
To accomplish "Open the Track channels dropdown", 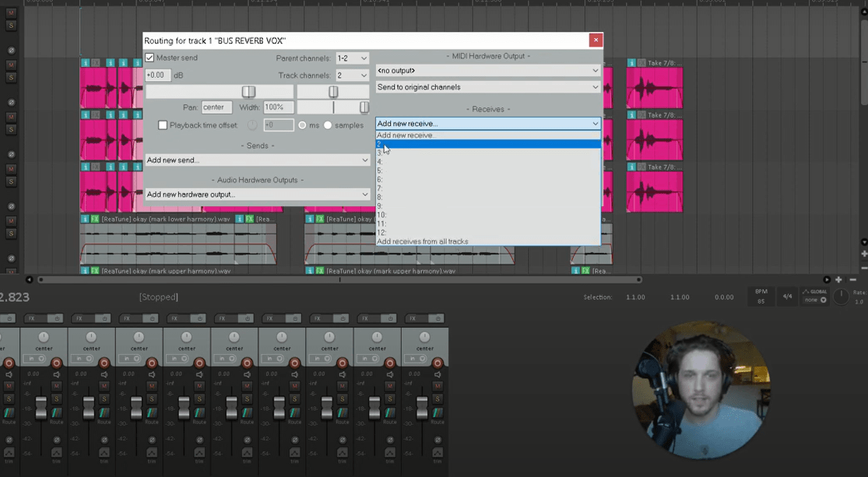I will point(352,75).
